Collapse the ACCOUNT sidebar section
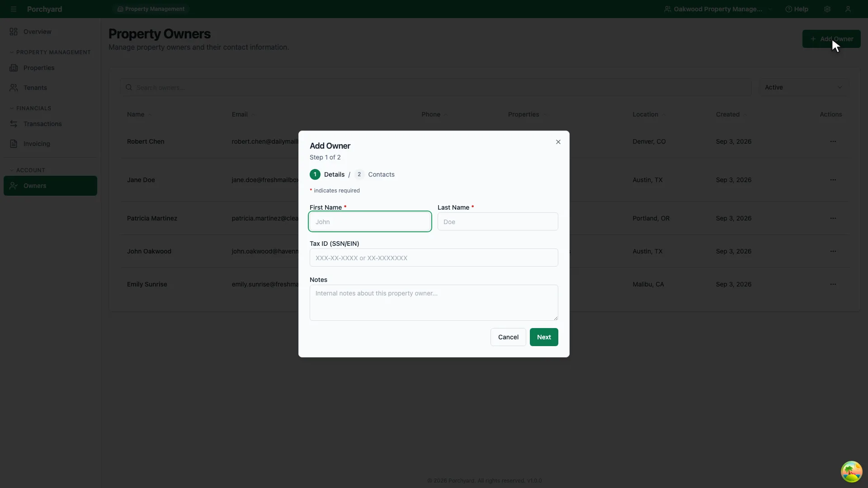The height and width of the screenshot is (488, 868). [28, 170]
